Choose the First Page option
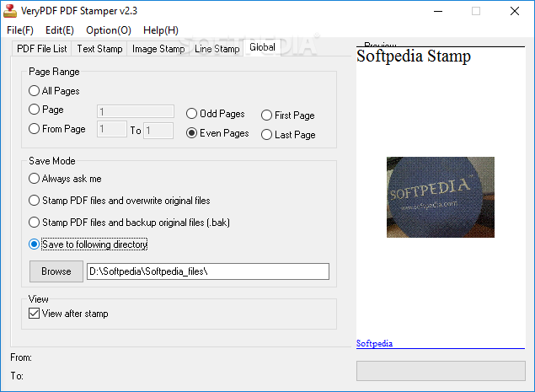 tap(288, 115)
